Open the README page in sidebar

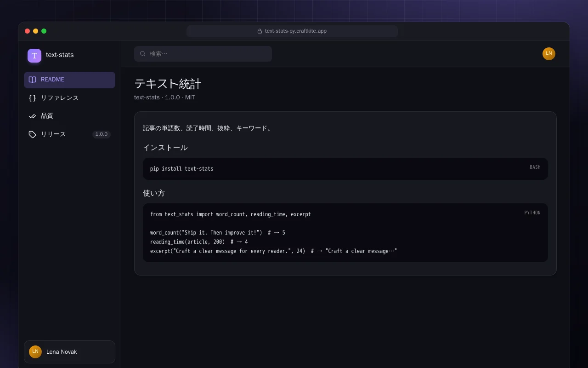69,80
